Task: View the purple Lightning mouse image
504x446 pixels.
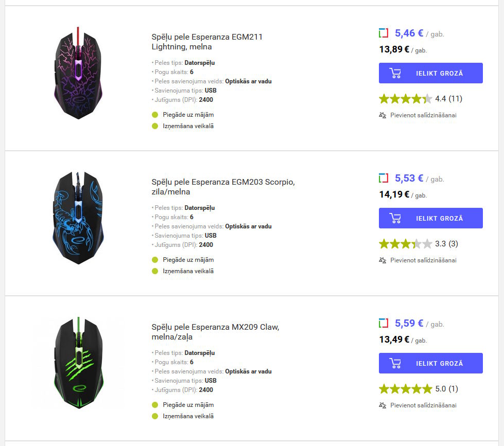Action: 78,73
